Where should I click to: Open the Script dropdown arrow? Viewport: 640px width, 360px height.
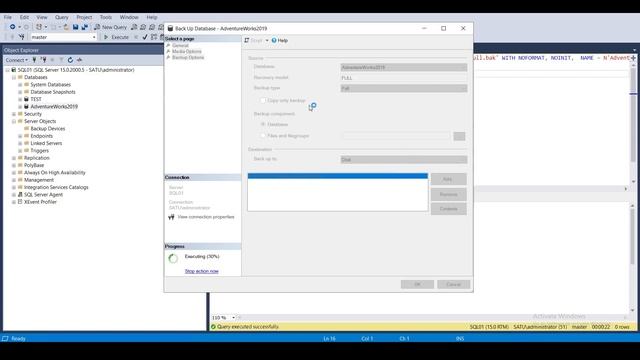tap(267, 40)
